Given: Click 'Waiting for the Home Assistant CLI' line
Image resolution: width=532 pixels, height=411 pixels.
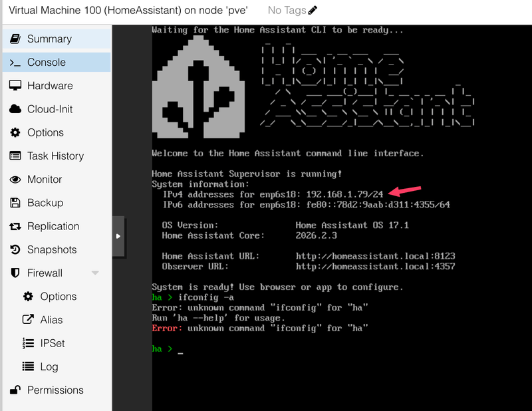Looking at the screenshot, I should click(277, 30).
